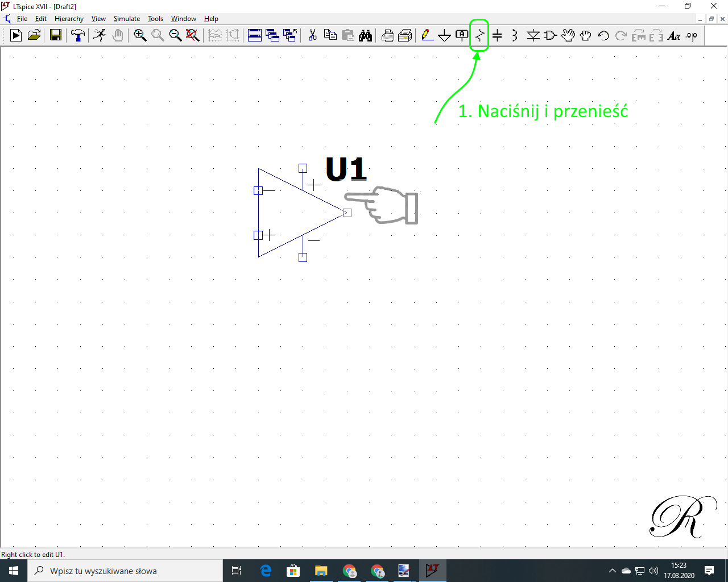This screenshot has width=728, height=582.
Task: Open the notification center icon
Action: [x=709, y=571]
